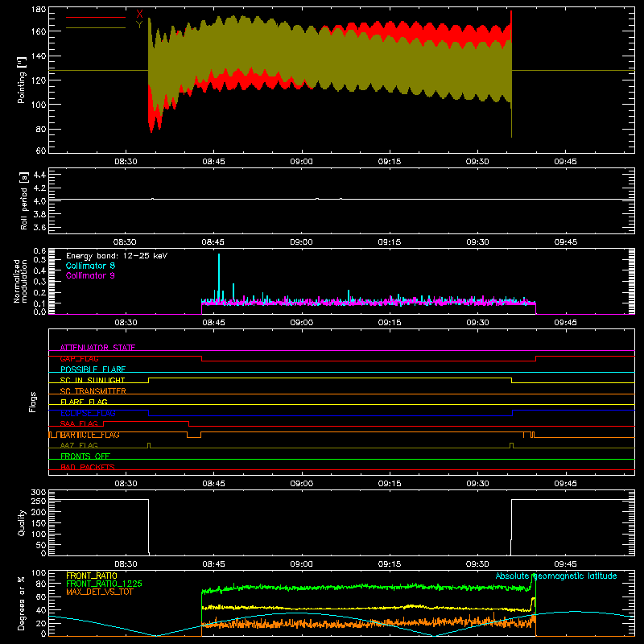Click the 180 tick on Pointing axis
Image resolution: width=644 pixels, height=644 pixels.
[x=39, y=10]
